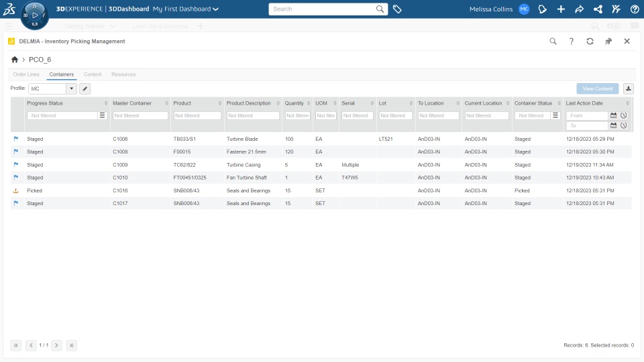Viewport: 644px width, 362px height.
Task: Click the Turbine Casing description cell
Action: click(244, 165)
